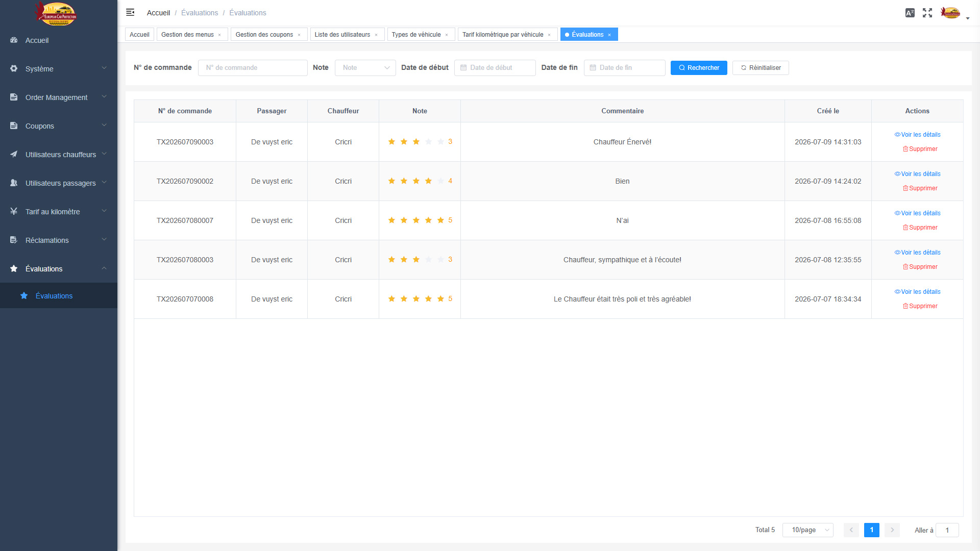This screenshot has height=551, width=980.
Task: Click the fourth star for order TX202607080003
Action: pyautogui.click(x=428, y=260)
